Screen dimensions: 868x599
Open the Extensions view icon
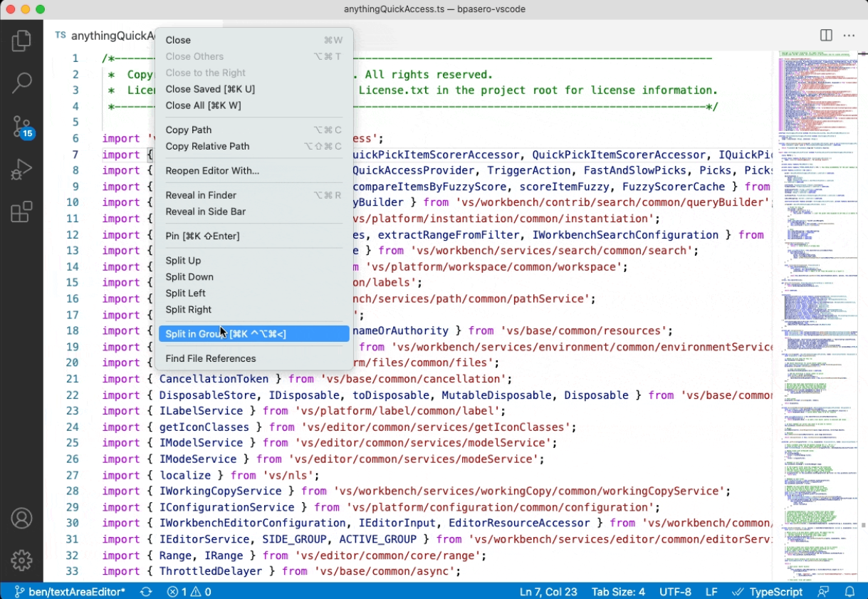click(x=21, y=212)
